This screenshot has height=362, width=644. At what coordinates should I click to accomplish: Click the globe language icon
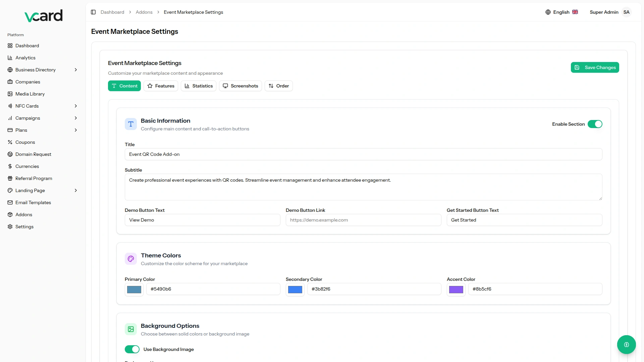[548, 12]
